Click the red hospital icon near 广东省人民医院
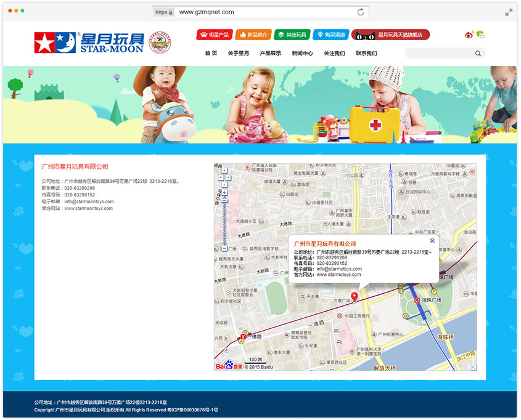The width and height of the screenshot is (521, 420). (x=247, y=168)
